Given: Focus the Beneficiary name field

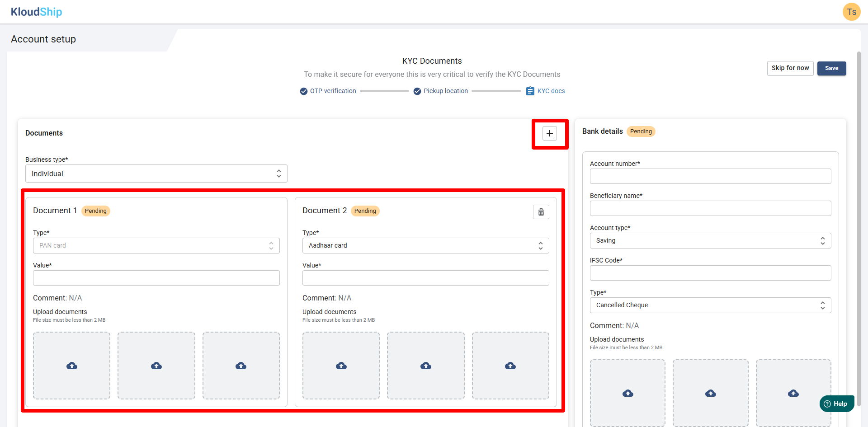Looking at the screenshot, I should click(x=711, y=208).
